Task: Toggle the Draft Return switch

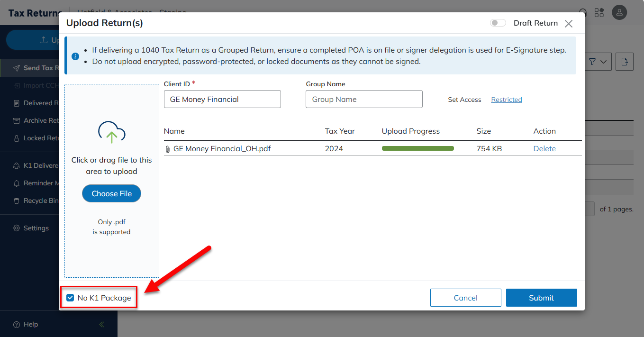Action: (498, 23)
